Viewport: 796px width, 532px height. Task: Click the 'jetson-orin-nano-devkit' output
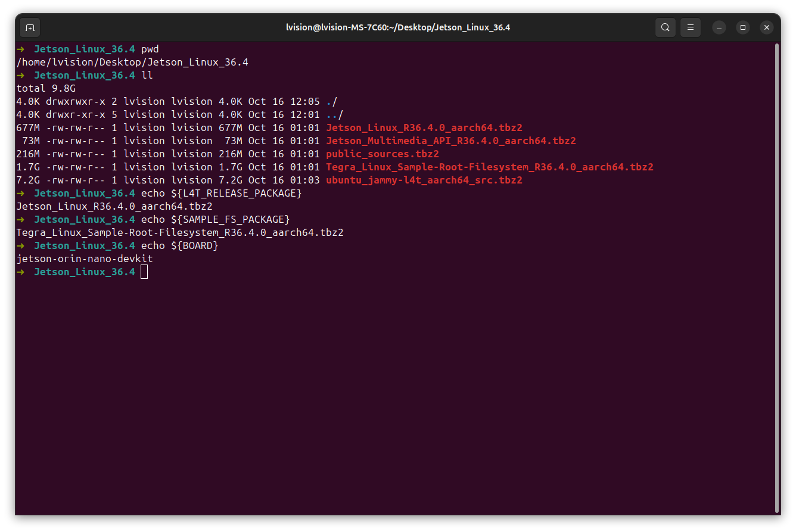[x=85, y=259]
